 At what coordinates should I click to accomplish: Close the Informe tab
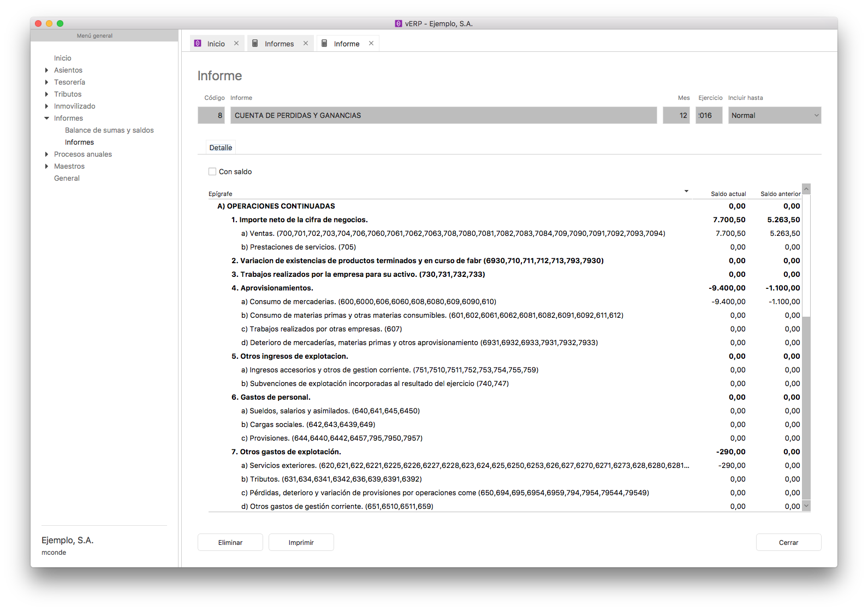pos(371,44)
